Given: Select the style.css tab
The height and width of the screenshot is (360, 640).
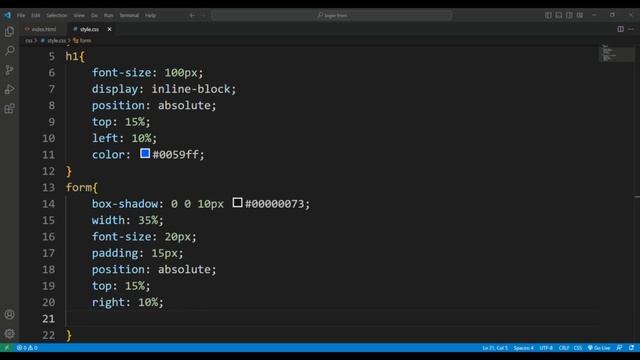Looking at the screenshot, I should click(x=89, y=29).
